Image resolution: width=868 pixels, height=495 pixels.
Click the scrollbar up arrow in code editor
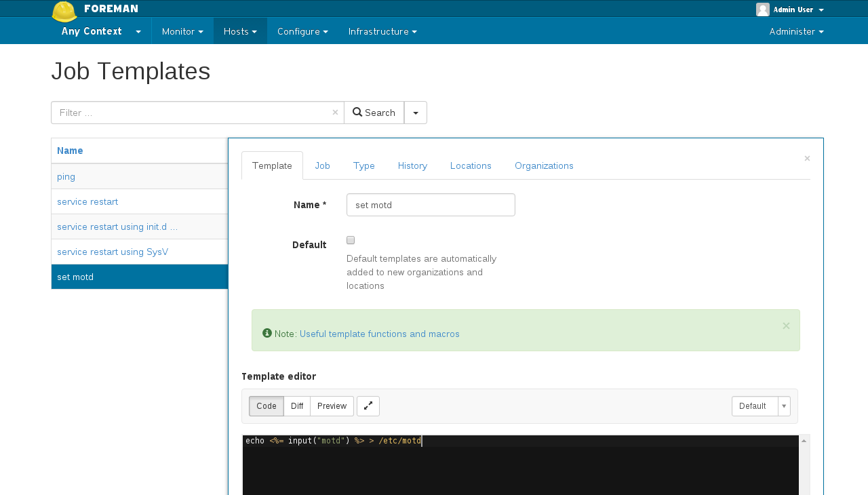point(804,441)
